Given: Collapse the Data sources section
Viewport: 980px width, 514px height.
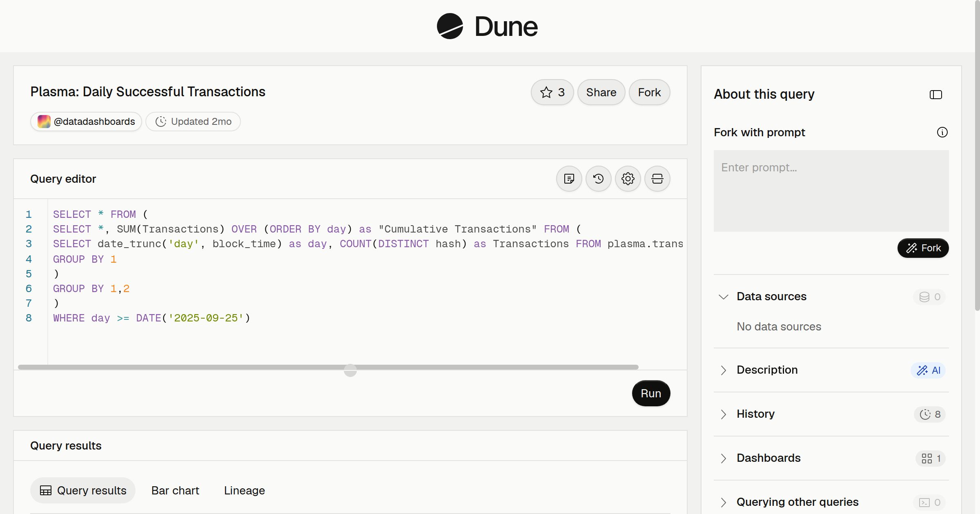Looking at the screenshot, I should click(723, 297).
